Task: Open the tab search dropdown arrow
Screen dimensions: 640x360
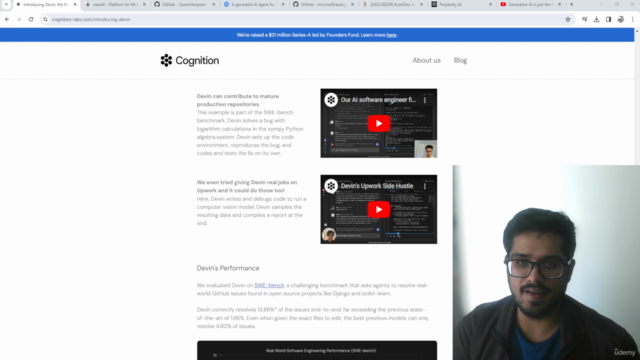Action: tap(6, 4)
